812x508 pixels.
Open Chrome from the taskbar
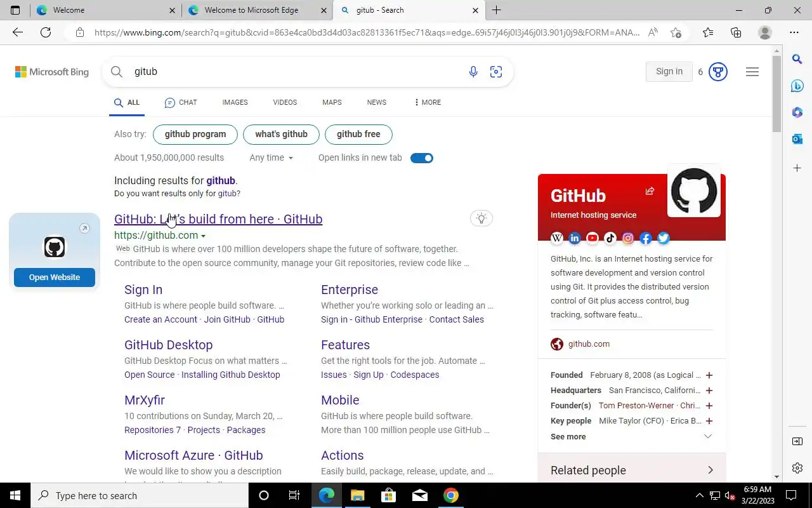451,495
